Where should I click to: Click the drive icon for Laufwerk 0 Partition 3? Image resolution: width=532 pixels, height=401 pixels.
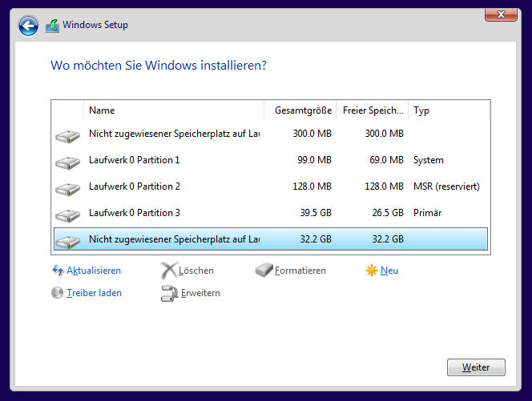tap(67, 216)
